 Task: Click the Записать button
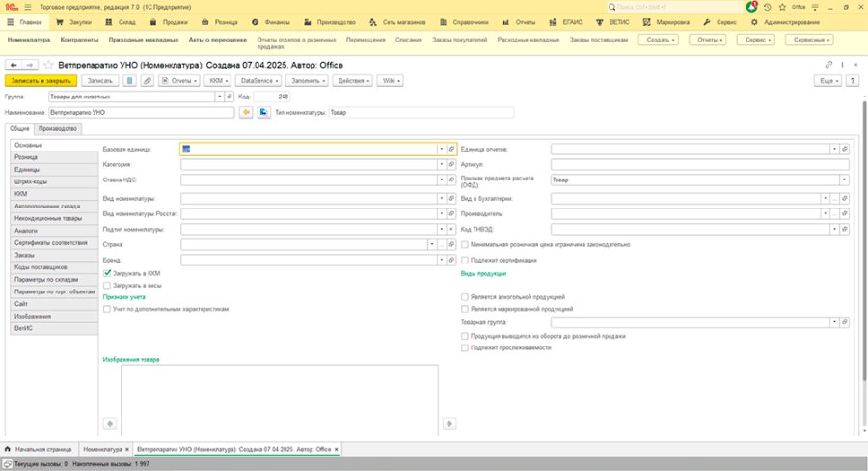[x=100, y=81]
